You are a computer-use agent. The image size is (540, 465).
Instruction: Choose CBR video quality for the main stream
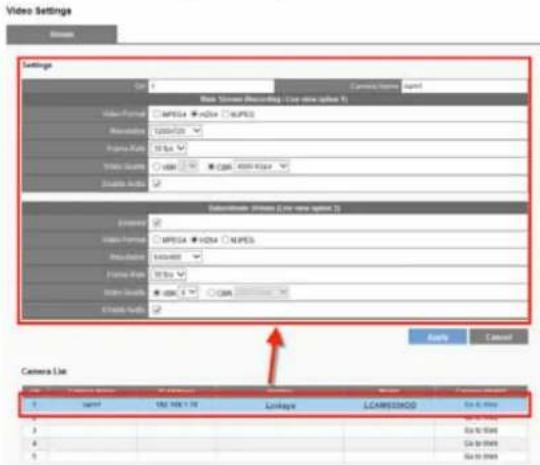coord(211,167)
